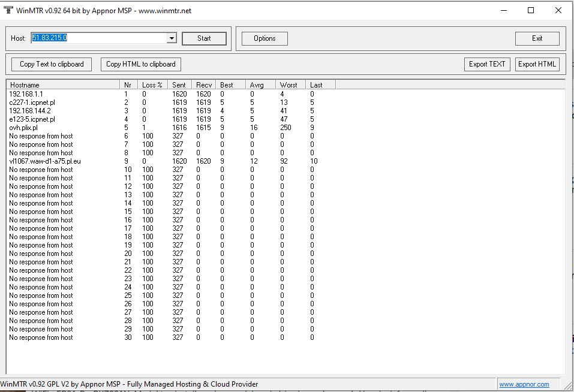Click the Host input field with 51.83.215.0
The height and width of the screenshot is (392, 574).
[x=99, y=38]
